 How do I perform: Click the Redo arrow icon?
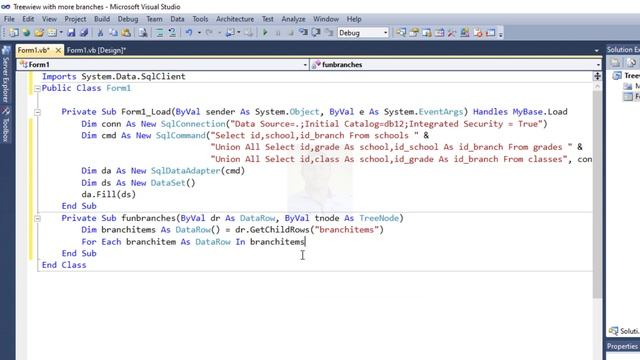tap(209, 33)
